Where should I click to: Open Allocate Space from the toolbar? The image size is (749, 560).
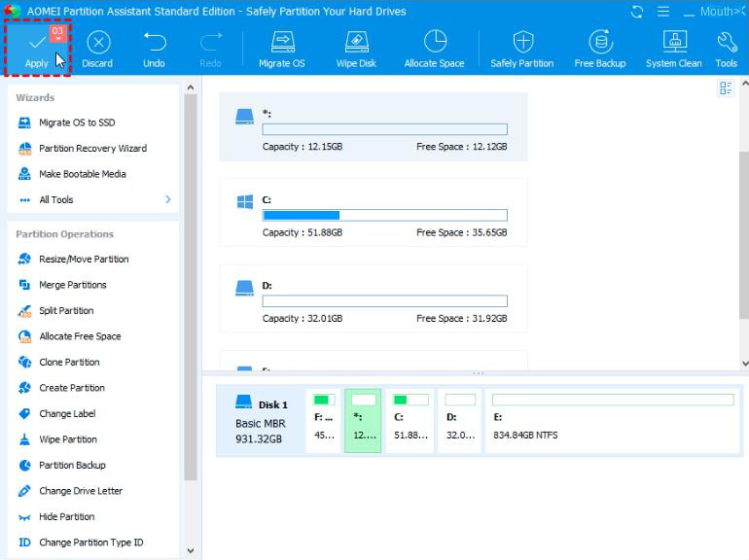point(435,47)
